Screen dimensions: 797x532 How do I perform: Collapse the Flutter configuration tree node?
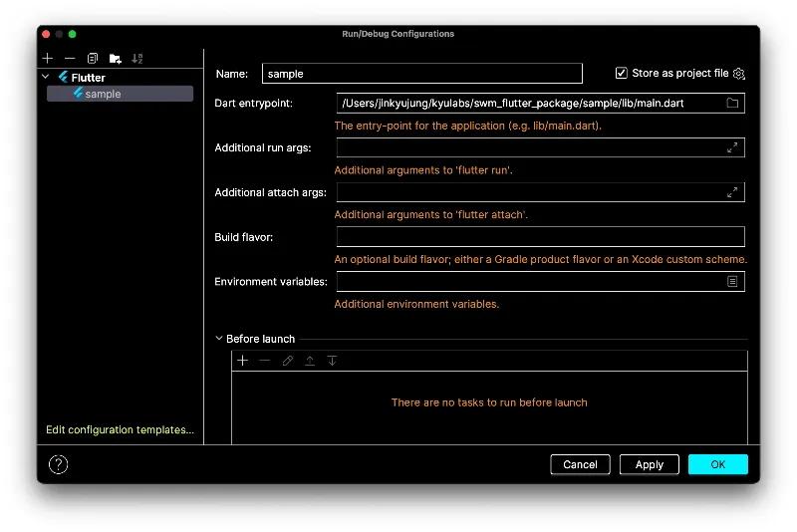46,77
